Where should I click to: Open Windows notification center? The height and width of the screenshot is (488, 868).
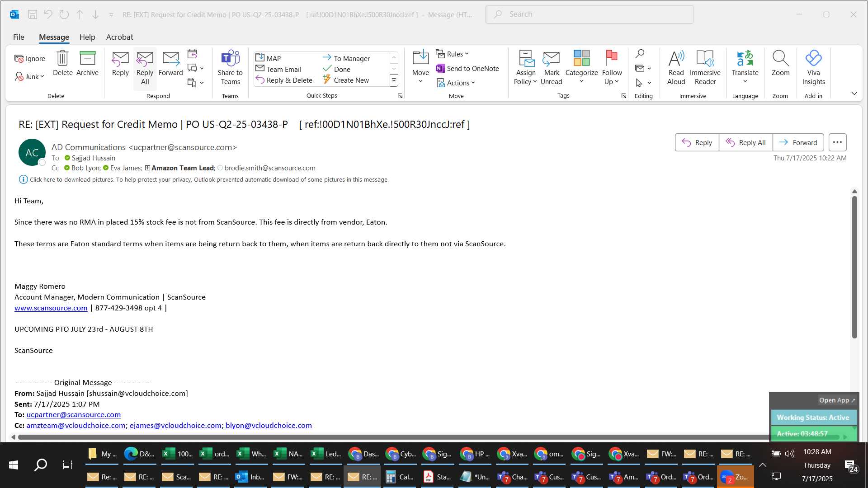851,466
